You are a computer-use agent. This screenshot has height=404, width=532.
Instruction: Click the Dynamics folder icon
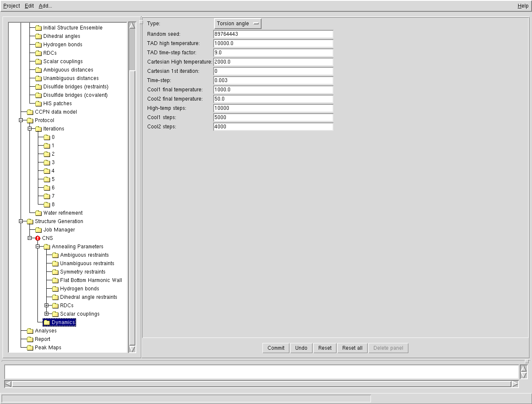(x=47, y=322)
